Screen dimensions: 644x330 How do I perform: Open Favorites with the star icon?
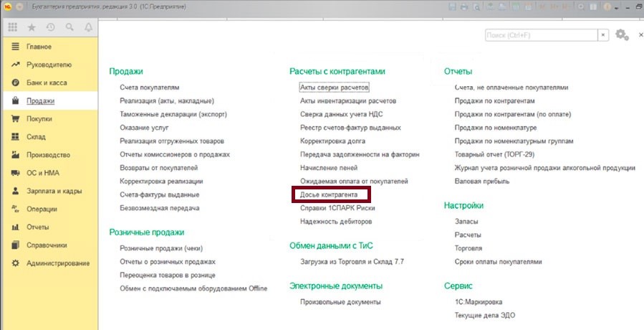(x=32, y=27)
